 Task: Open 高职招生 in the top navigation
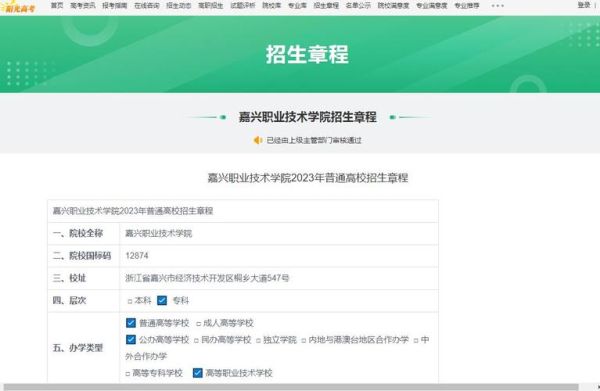pyautogui.click(x=210, y=5)
